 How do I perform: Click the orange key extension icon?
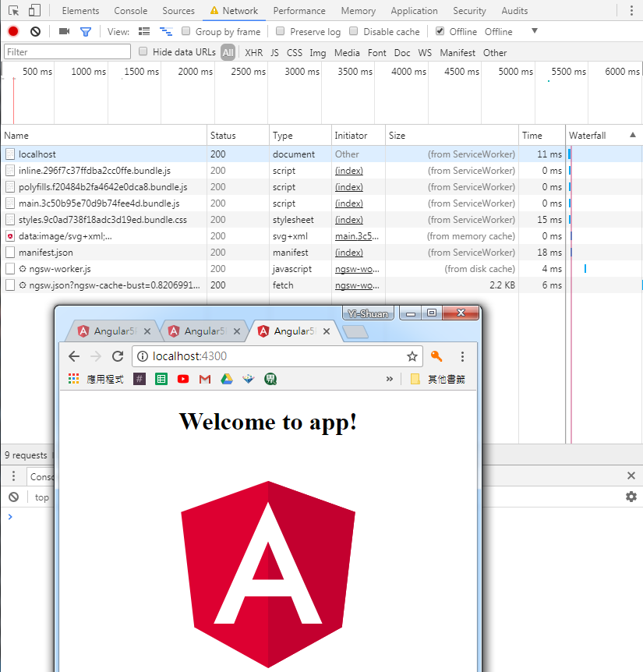[x=436, y=356]
